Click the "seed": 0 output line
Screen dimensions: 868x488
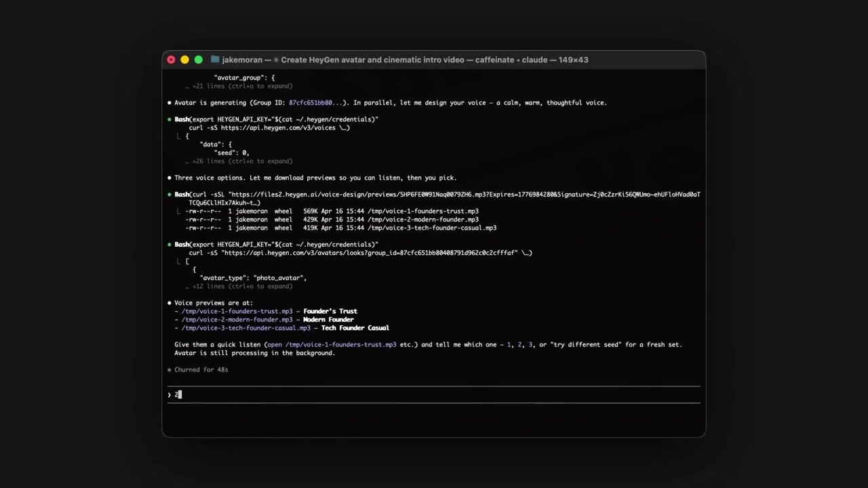231,152
